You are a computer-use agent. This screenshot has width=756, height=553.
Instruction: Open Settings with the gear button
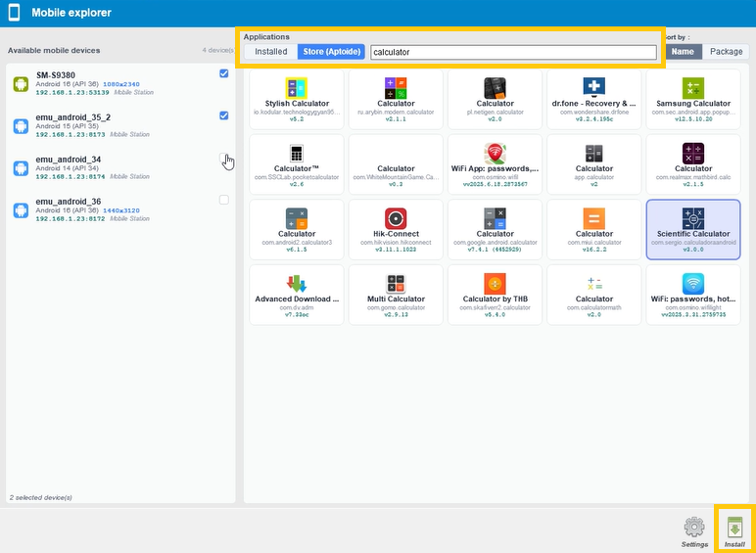click(x=694, y=531)
